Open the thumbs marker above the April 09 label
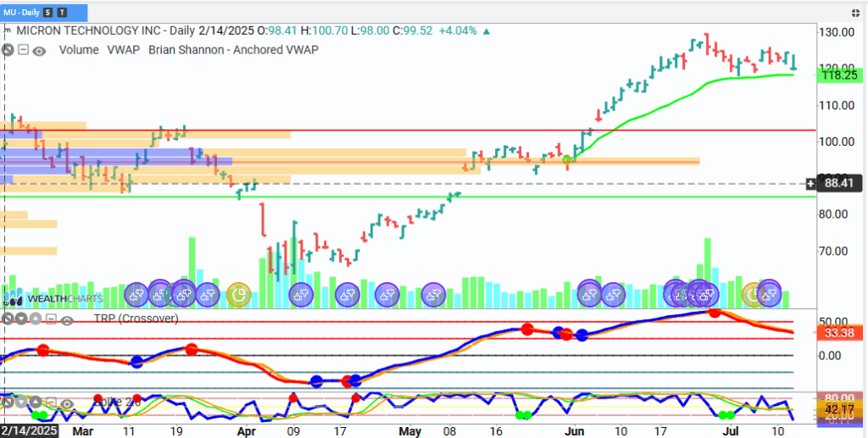Image resolution: width=868 pixels, height=438 pixels. pos(302,296)
